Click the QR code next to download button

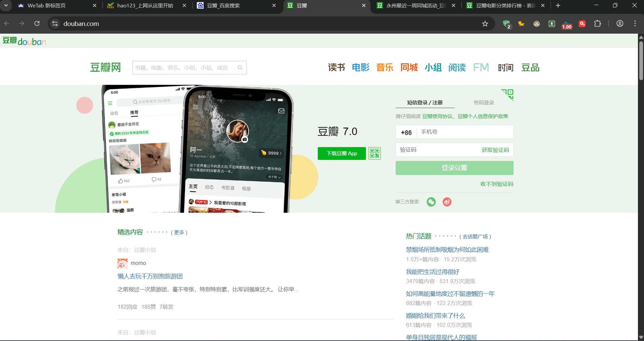click(x=374, y=154)
